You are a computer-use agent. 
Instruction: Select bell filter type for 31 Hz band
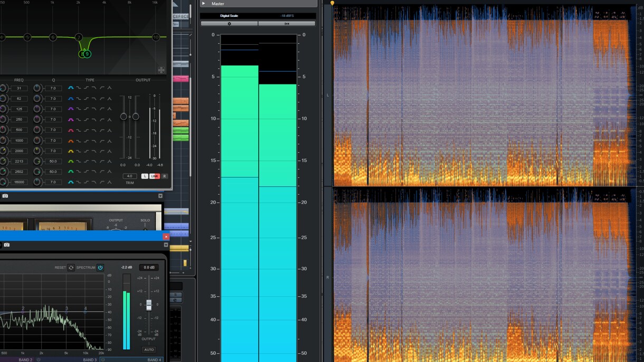tap(71, 88)
